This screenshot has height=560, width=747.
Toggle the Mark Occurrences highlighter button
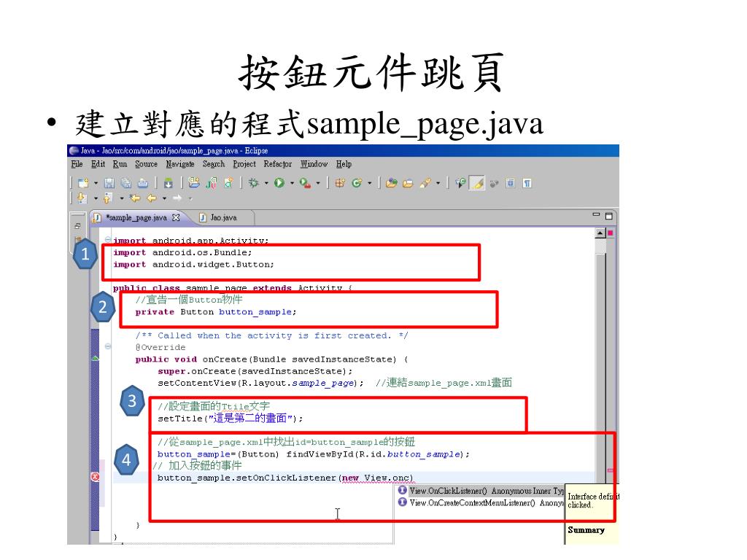[x=477, y=183]
